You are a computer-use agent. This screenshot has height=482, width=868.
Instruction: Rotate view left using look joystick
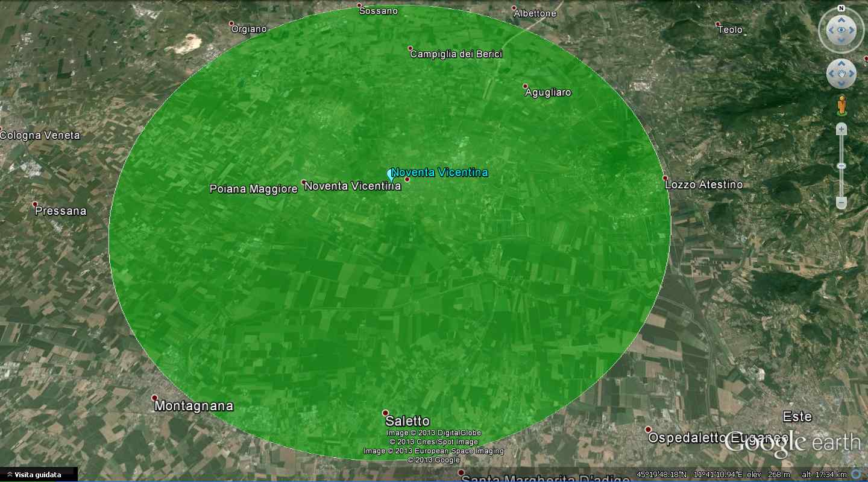831,30
